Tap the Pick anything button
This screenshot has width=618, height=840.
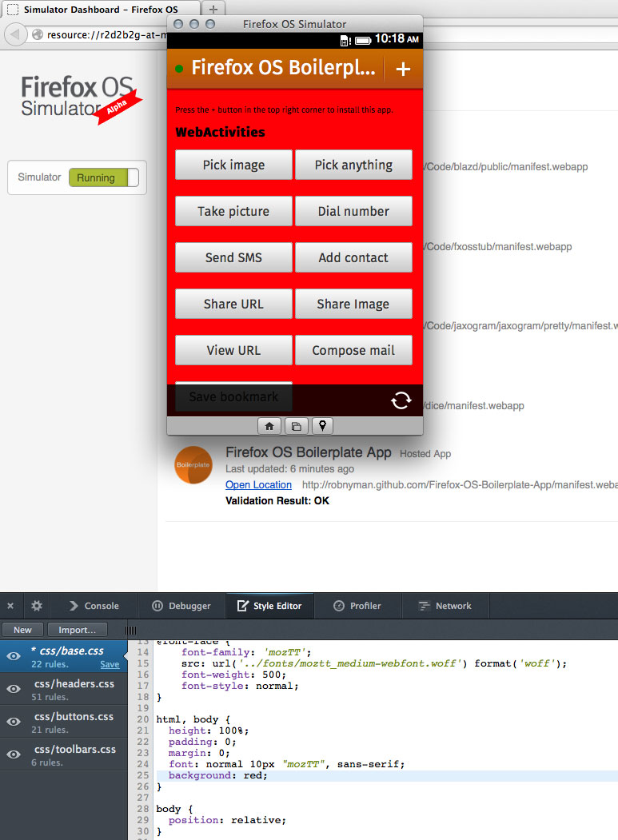[x=353, y=165]
